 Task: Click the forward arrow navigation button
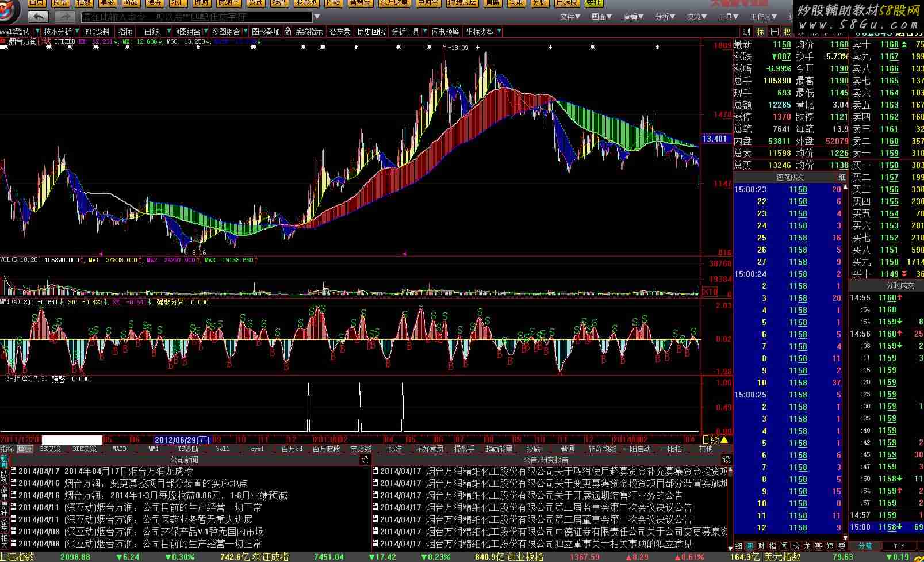[x=65, y=17]
